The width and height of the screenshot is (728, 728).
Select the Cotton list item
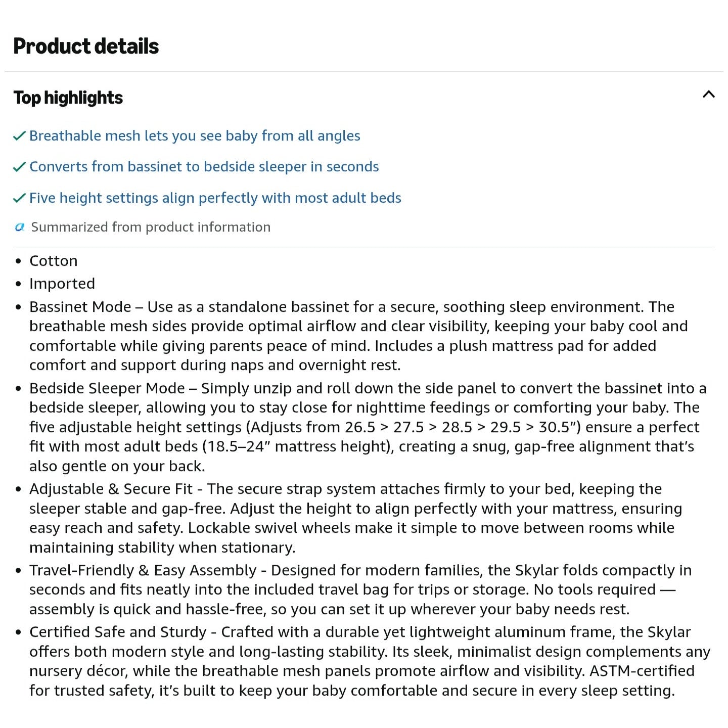coord(54,261)
